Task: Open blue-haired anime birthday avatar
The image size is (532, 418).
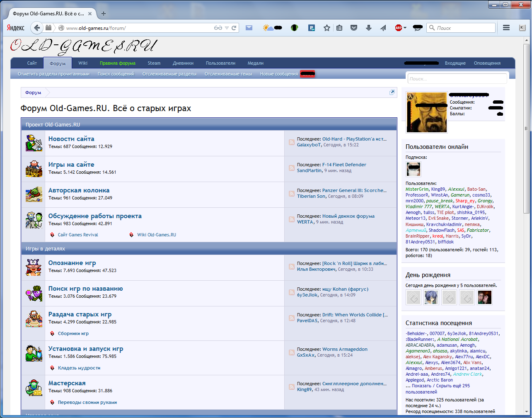Action: coord(431,297)
